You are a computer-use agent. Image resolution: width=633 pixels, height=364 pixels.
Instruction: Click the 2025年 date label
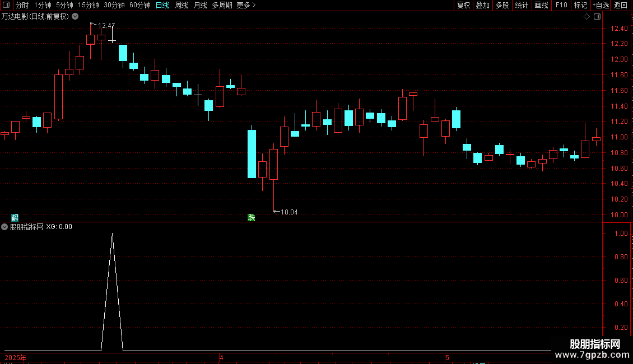[x=16, y=357]
